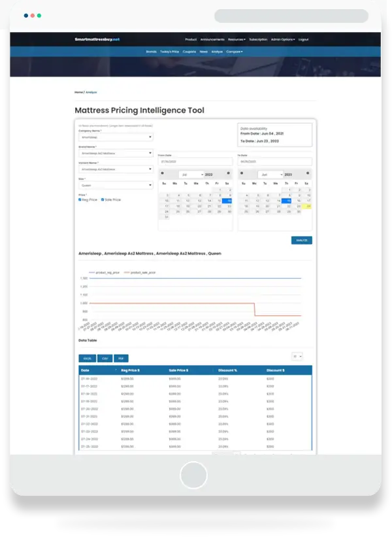
Task: Select highlighted day 16 in July 2022 calendar
Action: [227, 201]
